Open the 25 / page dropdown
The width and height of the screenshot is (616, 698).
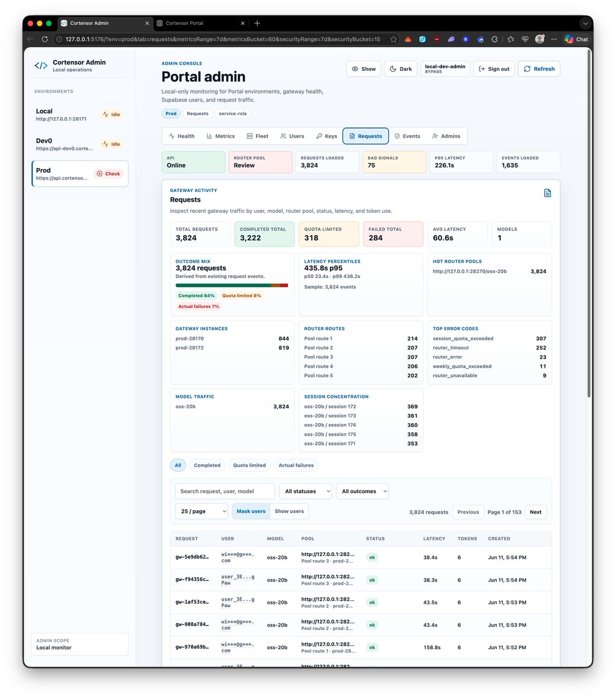[x=201, y=511]
